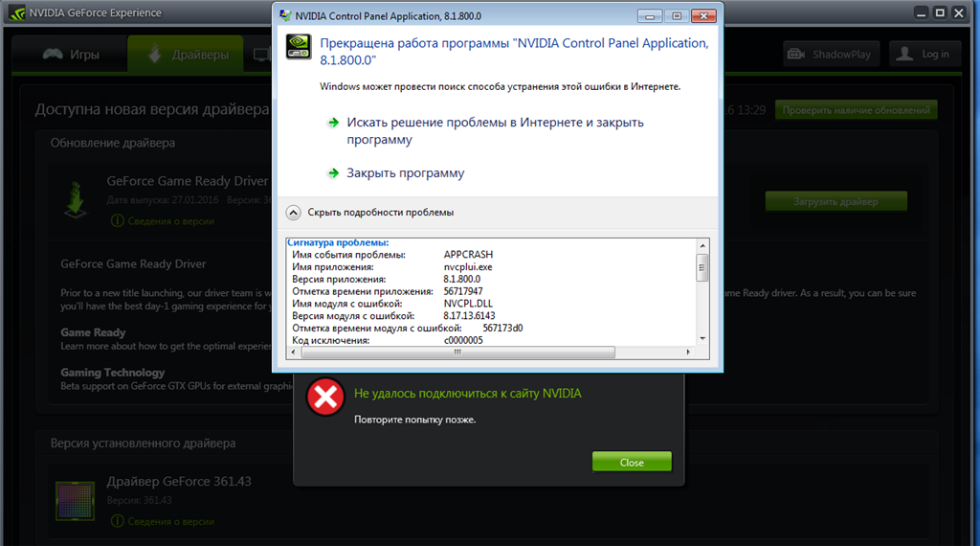Choose Закрыть программу option
This screenshot has height=546, width=980.
coord(406,173)
